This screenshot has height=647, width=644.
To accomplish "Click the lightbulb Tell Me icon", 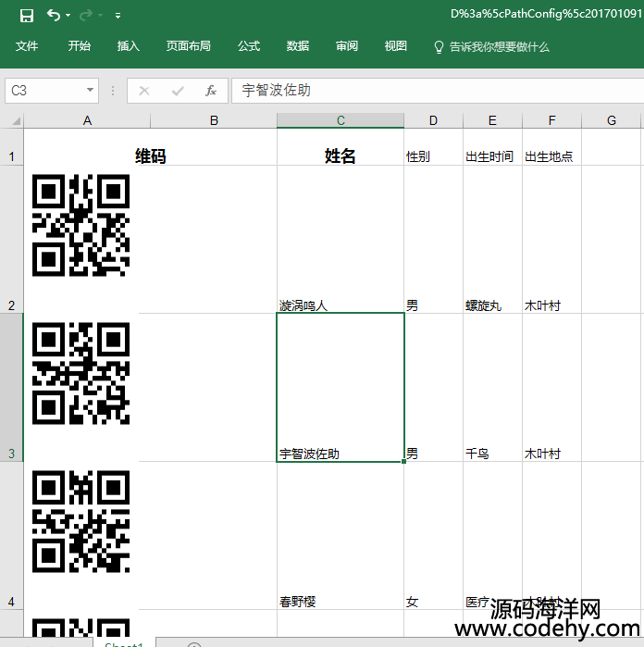I will tap(439, 46).
